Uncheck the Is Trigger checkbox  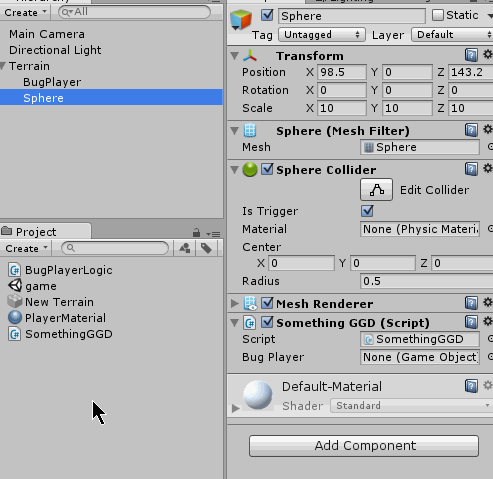(367, 211)
